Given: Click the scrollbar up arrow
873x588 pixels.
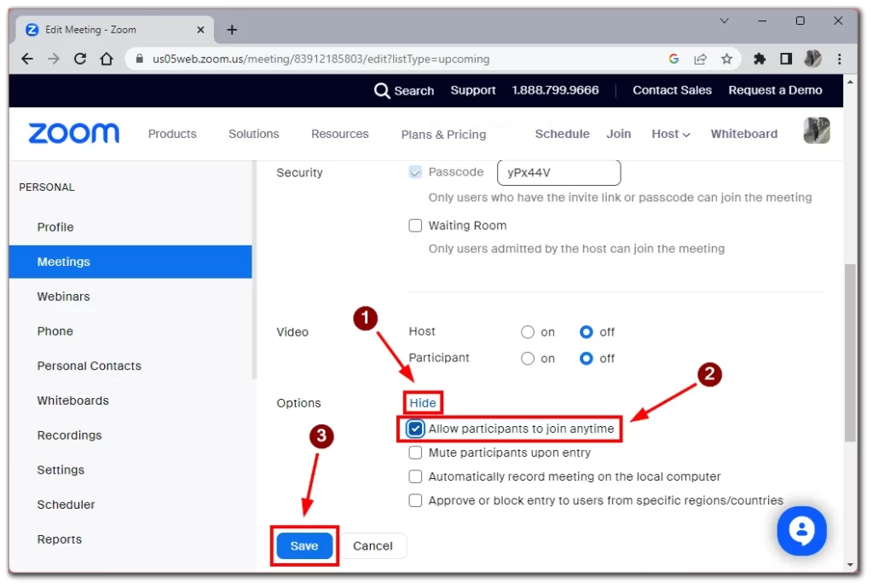Looking at the screenshot, I should pos(850,83).
